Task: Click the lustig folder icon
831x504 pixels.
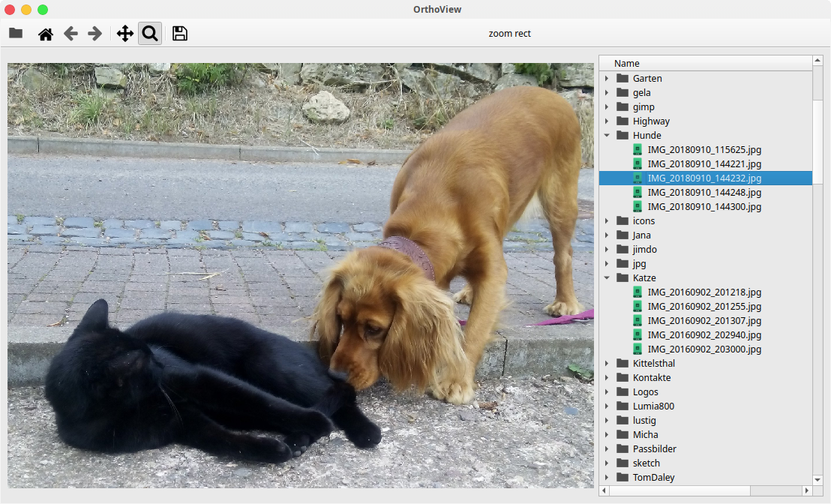Action: coord(622,421)
